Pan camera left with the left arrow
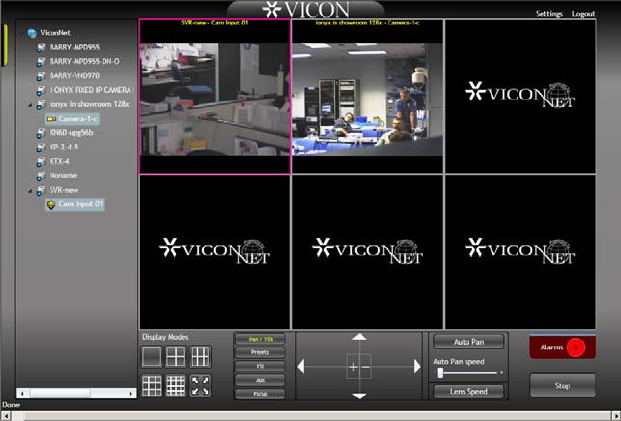The image size is (621, 421). 301,366
